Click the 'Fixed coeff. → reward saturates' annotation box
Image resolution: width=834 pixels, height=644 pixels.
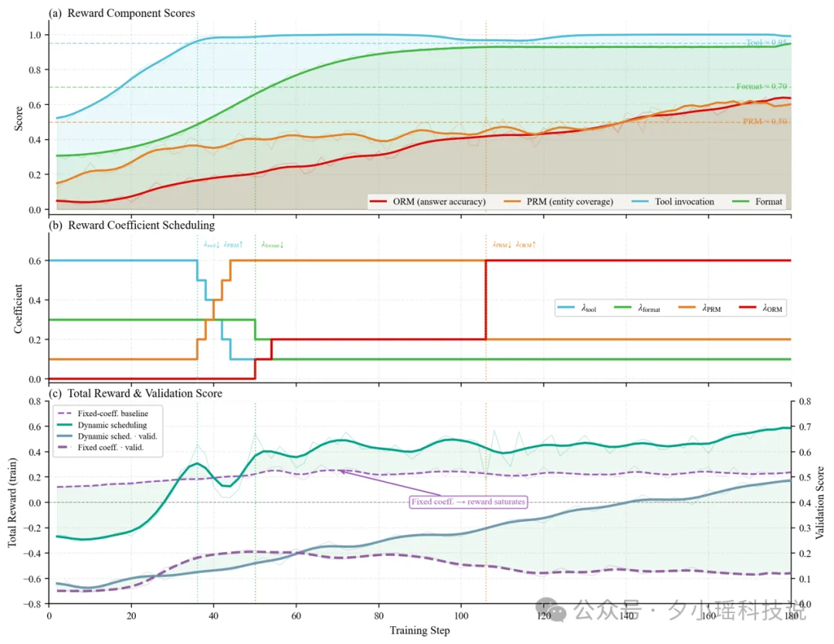pos(468,502)
